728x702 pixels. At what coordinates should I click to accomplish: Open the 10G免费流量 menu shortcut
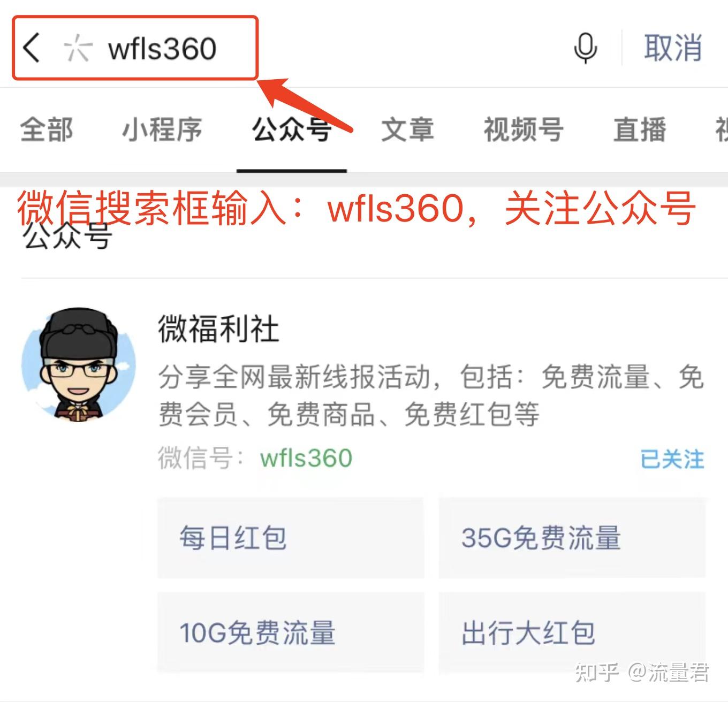point(291,632)
